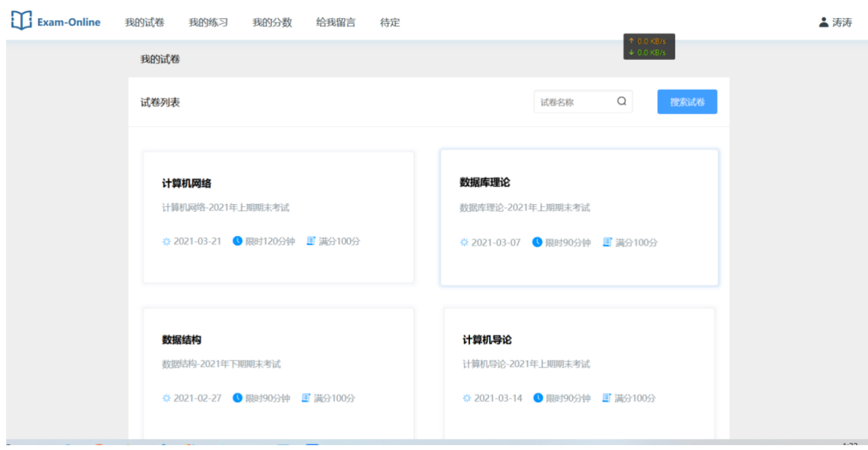Select the 待定 menu item
The width and height of the screenshot is (868, 450).
coord(390,23)
